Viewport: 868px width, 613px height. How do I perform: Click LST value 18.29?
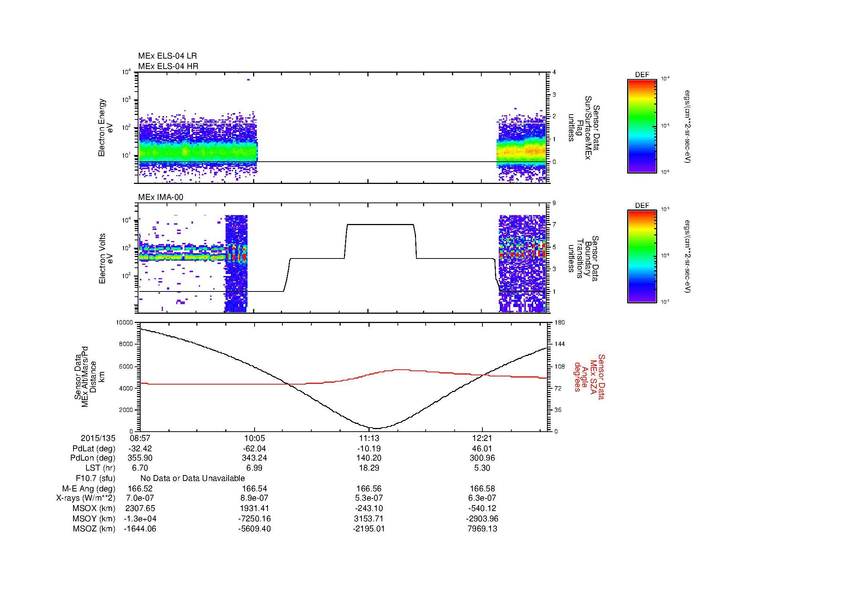(x=369, y=468)
